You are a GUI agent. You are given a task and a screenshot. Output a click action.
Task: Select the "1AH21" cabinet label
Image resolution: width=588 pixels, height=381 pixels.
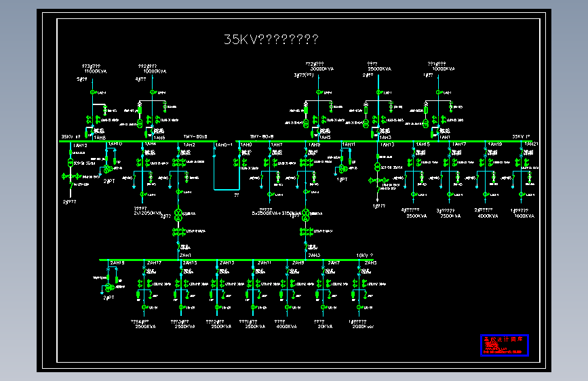tap(532, 144)
